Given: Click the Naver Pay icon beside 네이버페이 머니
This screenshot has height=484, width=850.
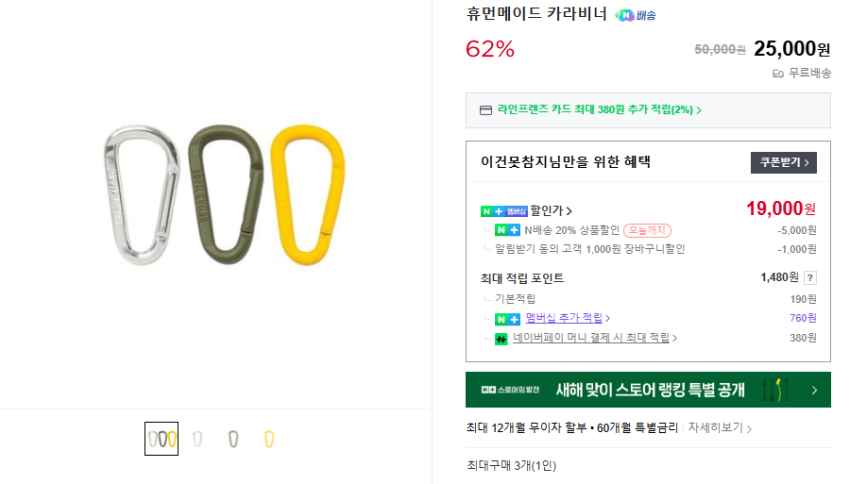Looking at the screenshot, I should click(501, 338).
